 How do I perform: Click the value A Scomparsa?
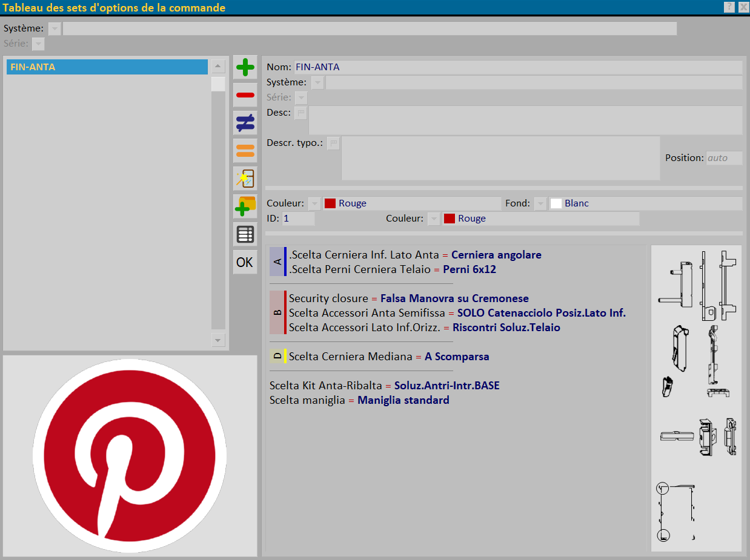(x=457, y=357)
